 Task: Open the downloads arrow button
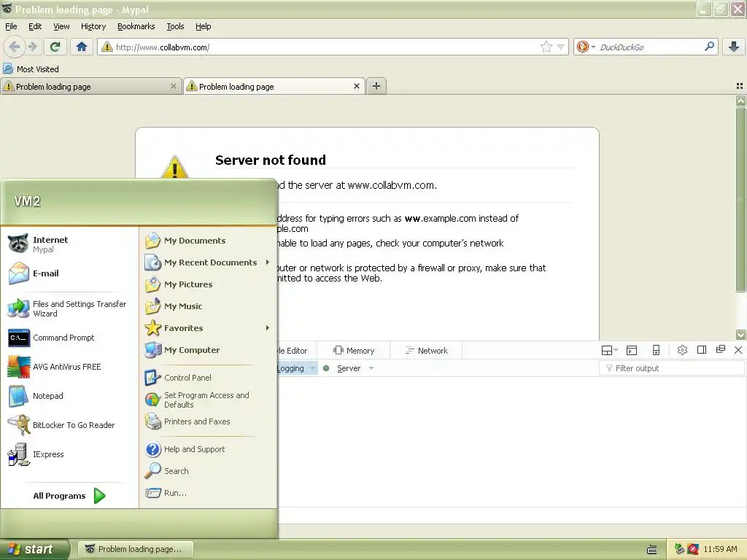pos(734,47)
